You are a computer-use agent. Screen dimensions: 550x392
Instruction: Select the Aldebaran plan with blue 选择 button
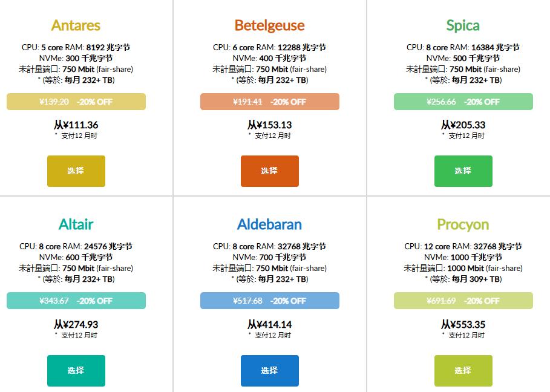pos(269,370)
